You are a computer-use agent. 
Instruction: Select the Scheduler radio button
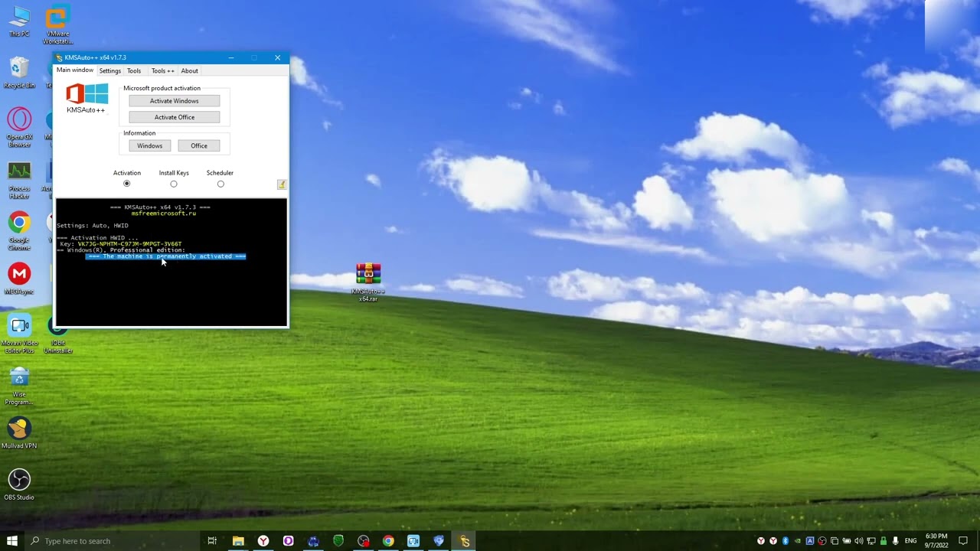pyautogui.click(x=220, y=184)
